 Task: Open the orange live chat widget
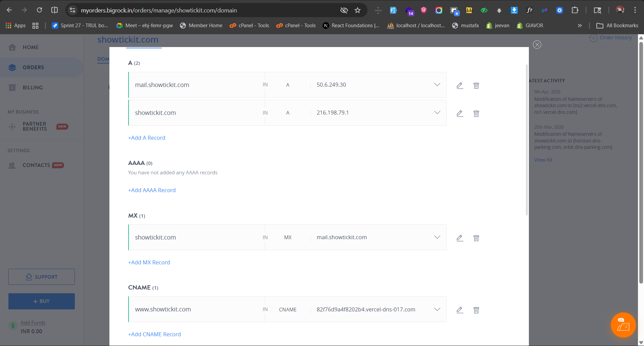[623, 325]
